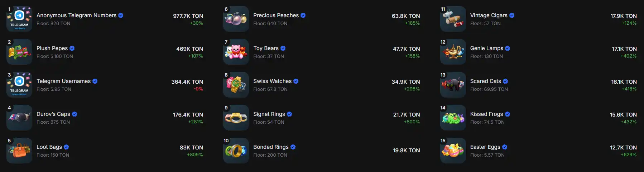The width and height of the screenshot is (644, 172).
Task: Select the Loot Bags collection icon
Action: coord(19,151)
